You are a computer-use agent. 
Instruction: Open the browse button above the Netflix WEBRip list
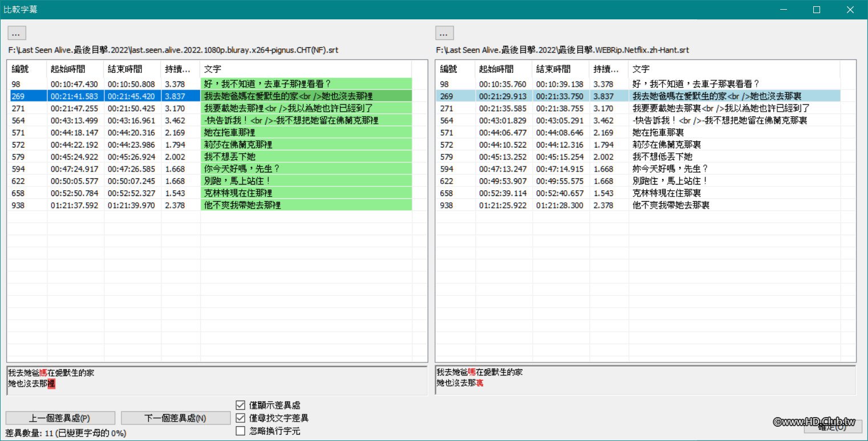pos(445,33)
